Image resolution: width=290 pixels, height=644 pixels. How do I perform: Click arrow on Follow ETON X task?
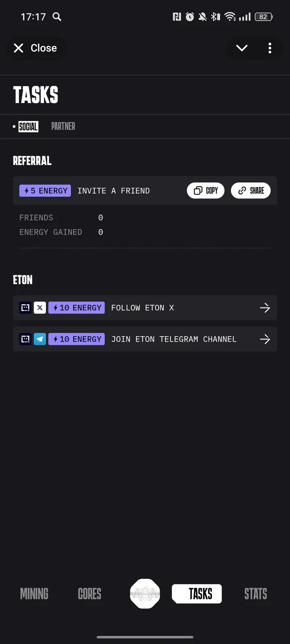pyautogui.click(x=265, y=308)
